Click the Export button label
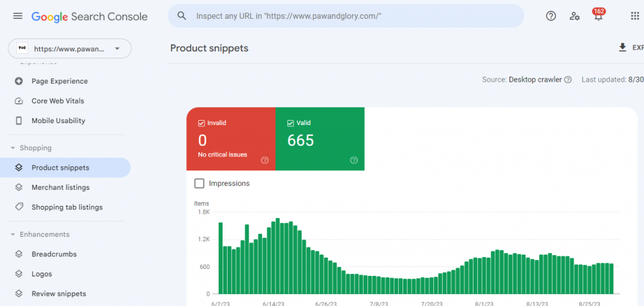Image resolution: width=644 pixels, height=306 pixels. 638,48
